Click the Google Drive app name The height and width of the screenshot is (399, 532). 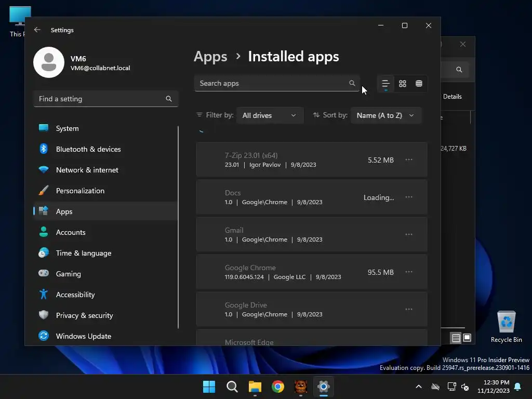tap(246, 305)
